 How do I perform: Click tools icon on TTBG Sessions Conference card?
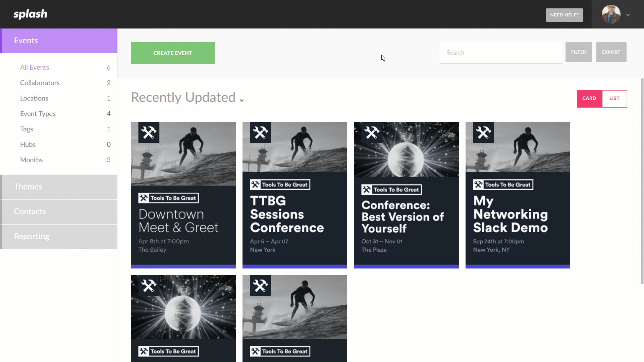(260, 133)
